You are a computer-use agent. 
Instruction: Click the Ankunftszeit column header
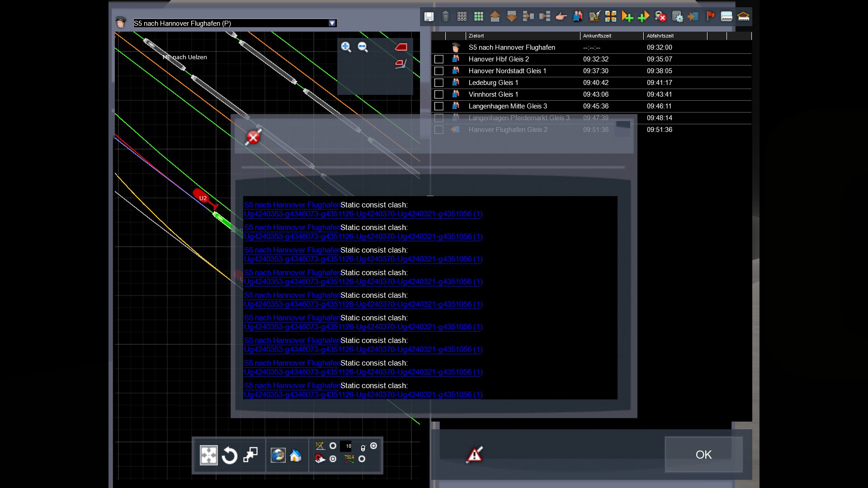pyautogui.click(x=597, y=36)
